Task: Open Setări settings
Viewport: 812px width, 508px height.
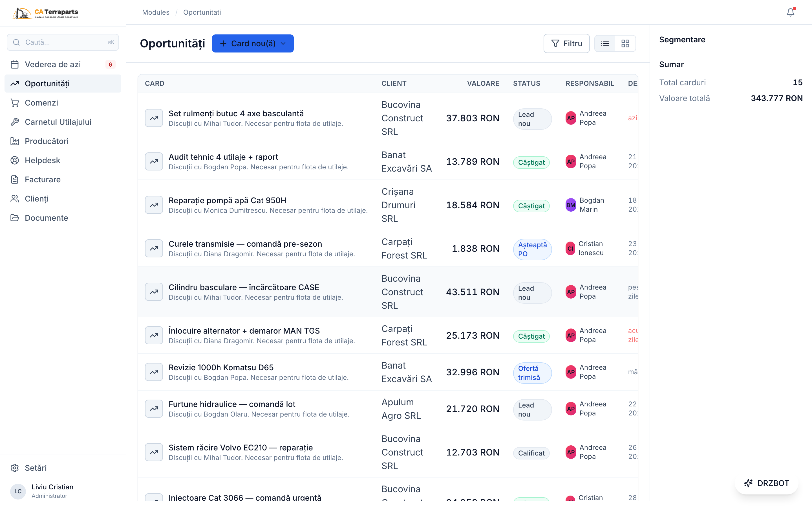Action: (63, 468)
